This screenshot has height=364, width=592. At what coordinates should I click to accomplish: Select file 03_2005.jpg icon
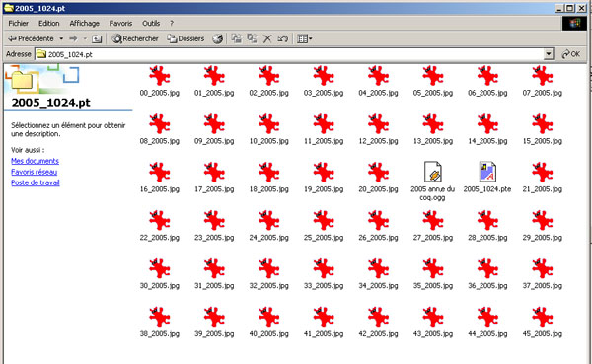[324, 75]
